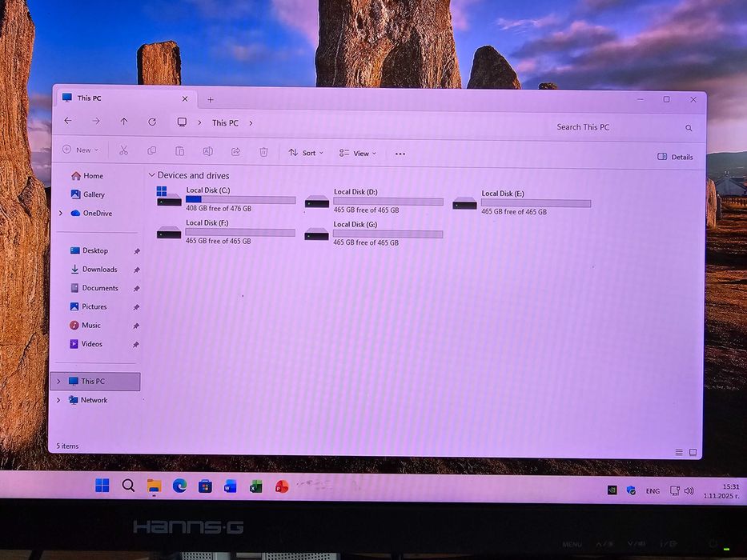Click ENG language indicator
Screen dimensions: 747x560
point(653,490)
